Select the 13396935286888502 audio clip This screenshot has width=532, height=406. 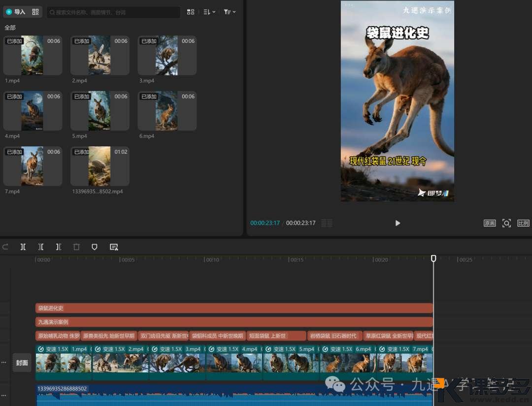tap(234, 395)
